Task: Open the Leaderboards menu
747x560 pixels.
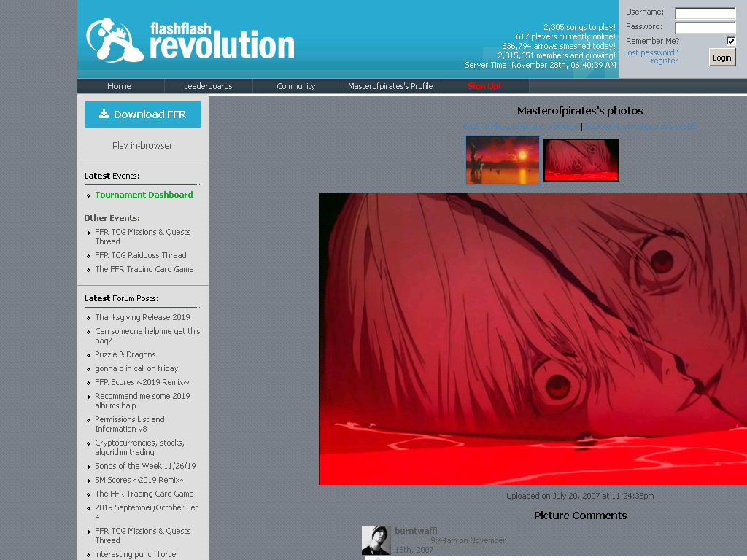Action: [x=208, y=86]
